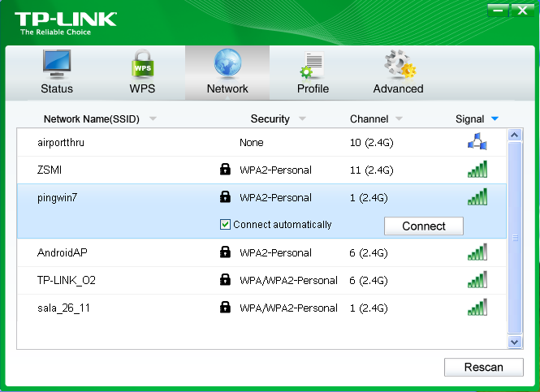Click the TP-LINK logo

66,23
